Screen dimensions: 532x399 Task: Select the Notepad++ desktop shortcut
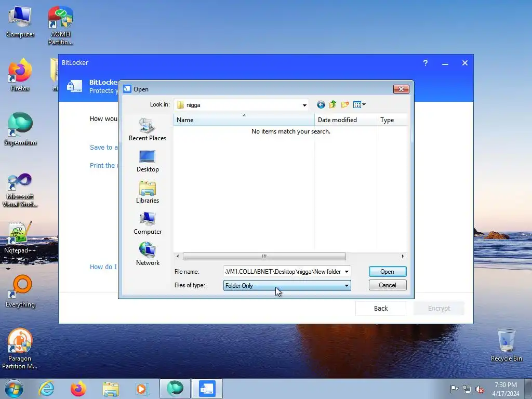20,237
